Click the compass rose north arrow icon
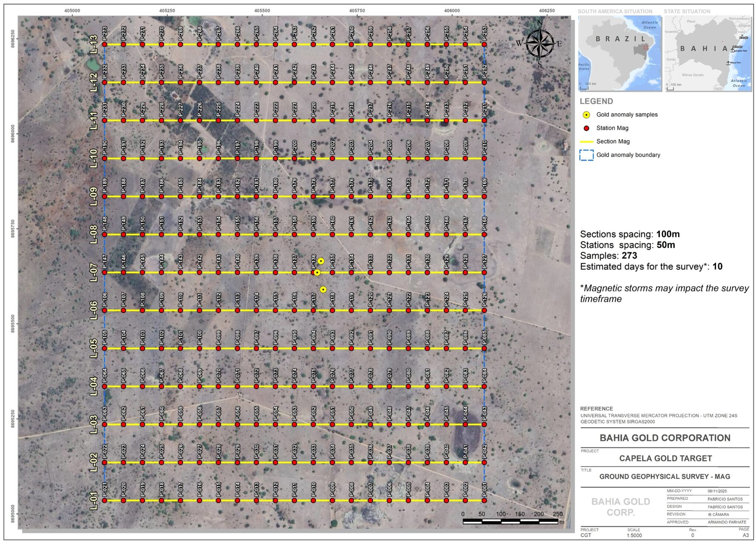756x542 pixels. (x=539, y=44)
